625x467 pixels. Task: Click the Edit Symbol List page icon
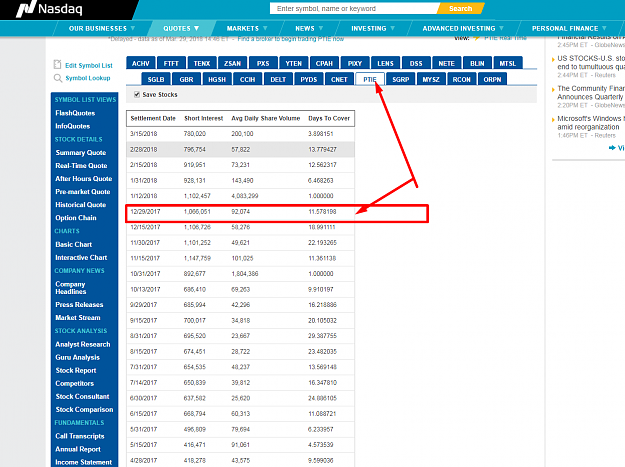point(58,65)
